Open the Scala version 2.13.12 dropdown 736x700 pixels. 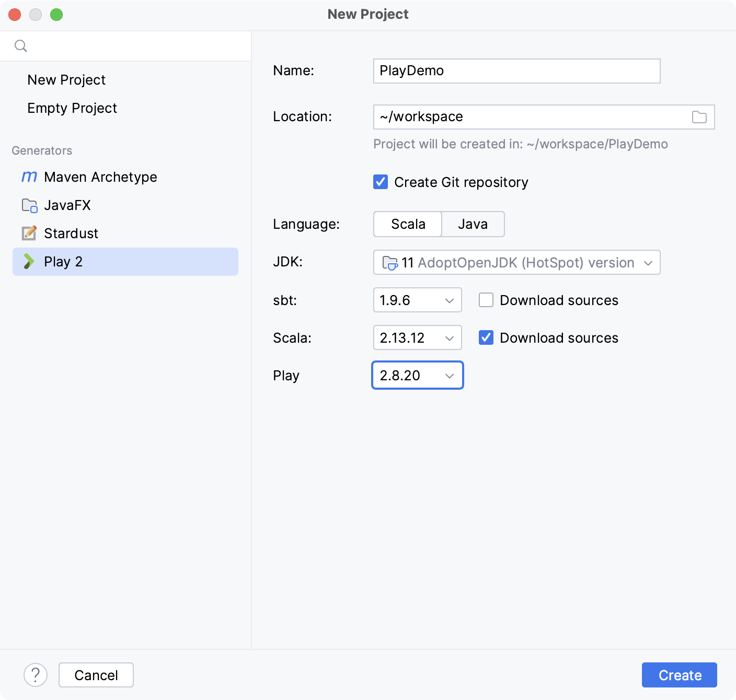[417, 338]
